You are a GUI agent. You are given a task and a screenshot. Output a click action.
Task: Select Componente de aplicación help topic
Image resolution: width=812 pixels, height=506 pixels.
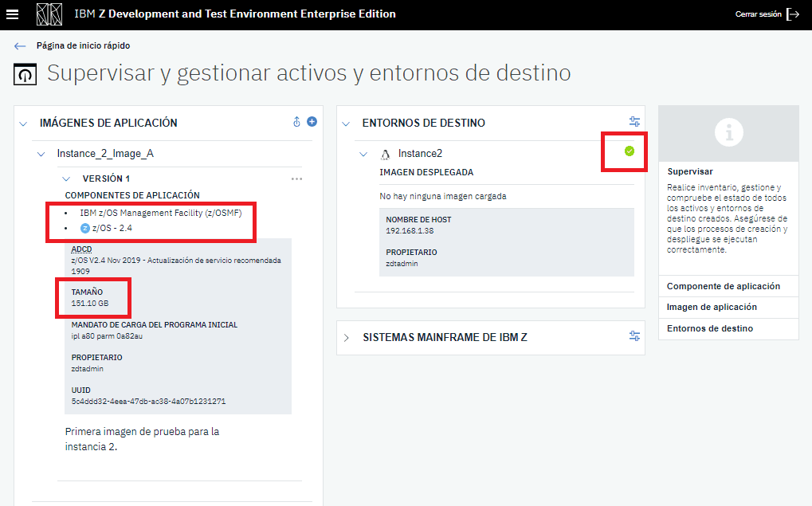[x=723, y=286]
